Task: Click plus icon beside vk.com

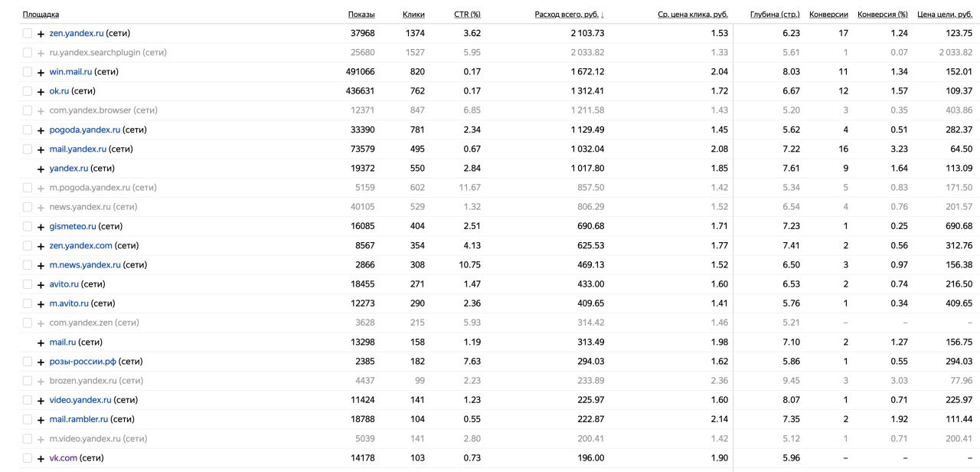Action: click(41, 458)
